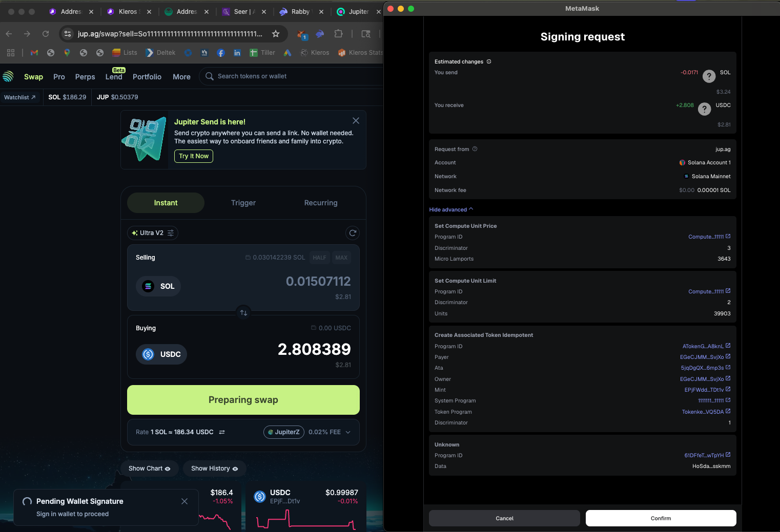780x532 pixels.
Task: Open the Token Program Tokenke...VQ5DA link
Action: [706, 412]
